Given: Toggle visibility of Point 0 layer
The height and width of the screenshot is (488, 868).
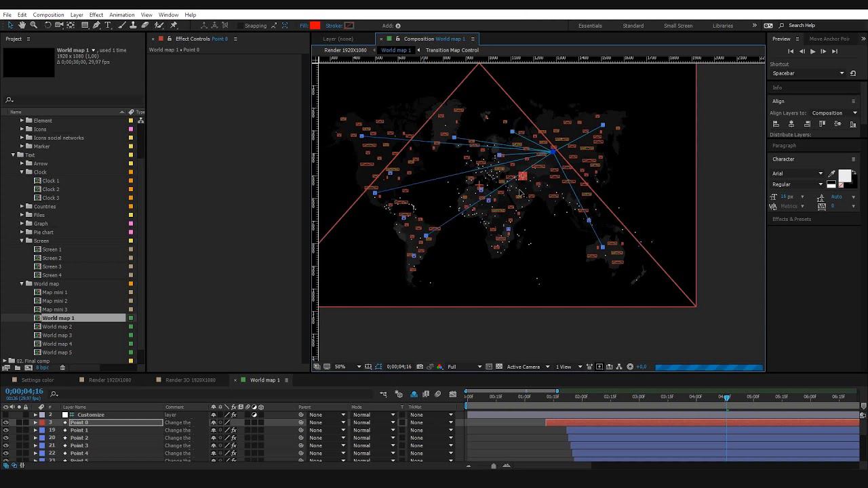Looking at the screenshot, I should click(x=6, y=422).
